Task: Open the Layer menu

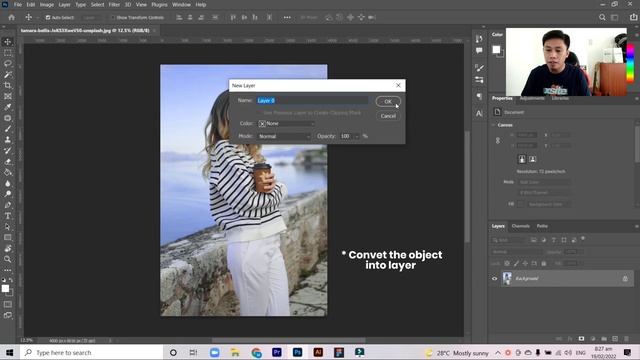Action: [64, 4]
